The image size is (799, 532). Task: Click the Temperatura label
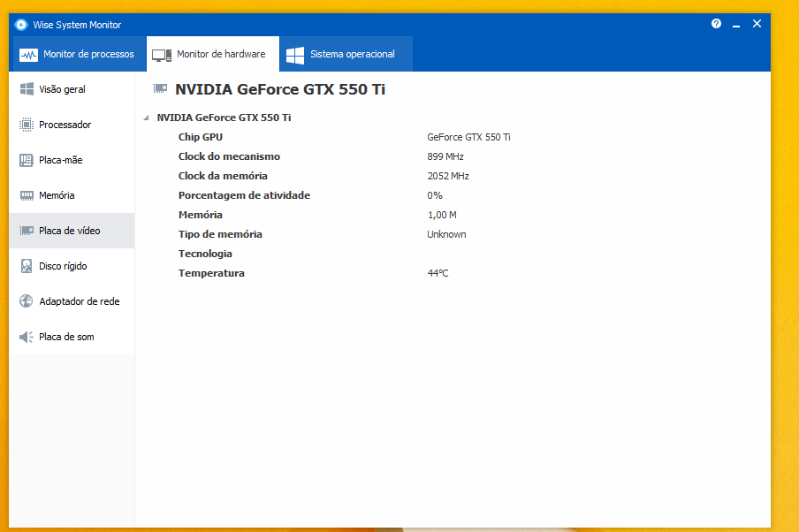click(211, 273)
